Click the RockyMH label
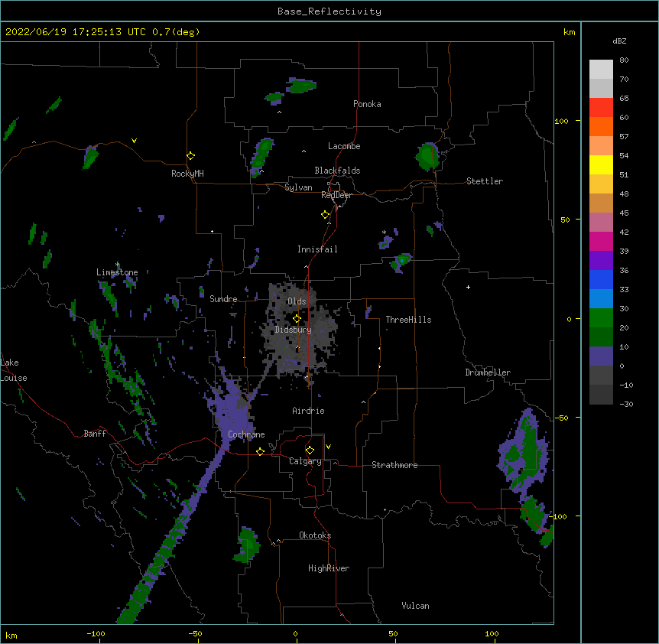659x644 pixels. pyautogui.click(x=187, y=174)
